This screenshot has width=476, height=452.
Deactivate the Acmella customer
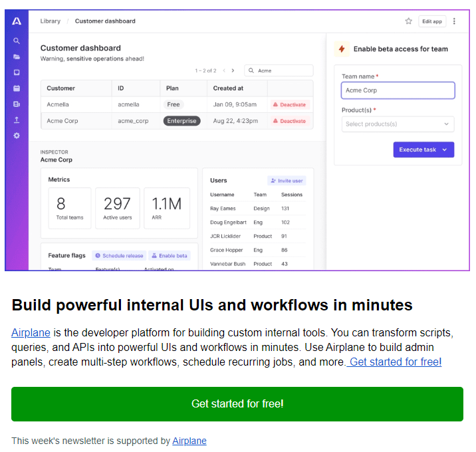[x=290, y=105]
